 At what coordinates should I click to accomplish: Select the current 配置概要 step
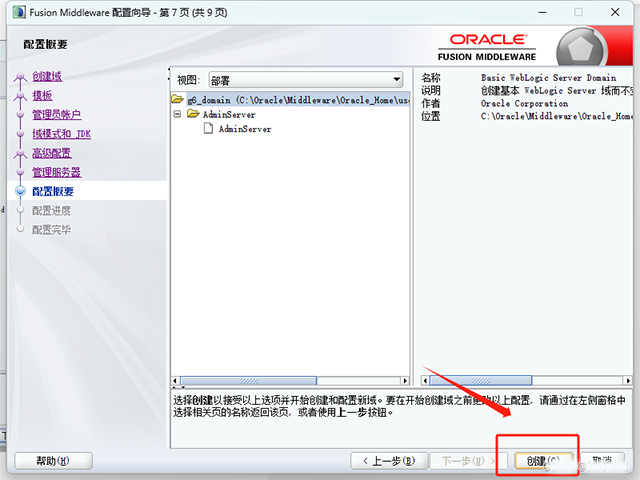click(53, 191)
